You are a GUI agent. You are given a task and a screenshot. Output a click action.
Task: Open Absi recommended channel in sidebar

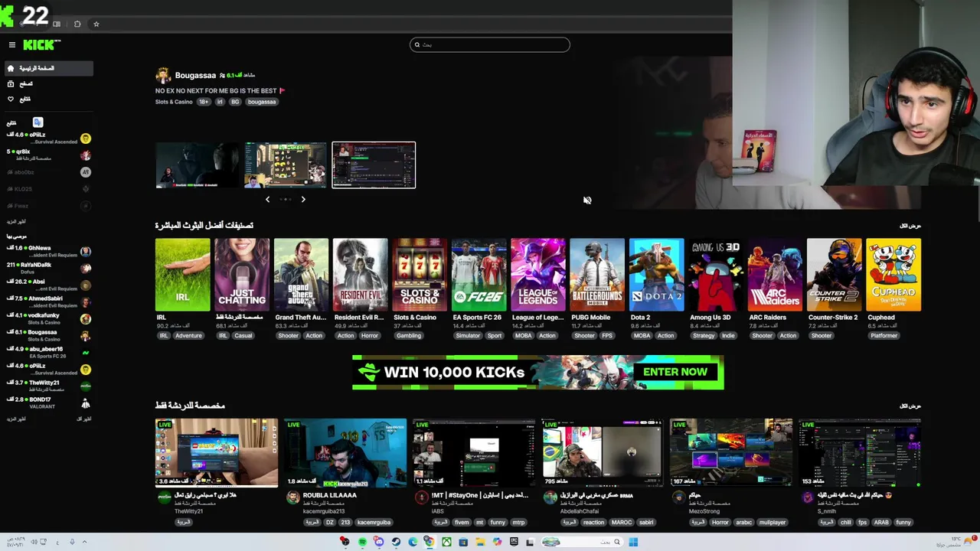click(x=47, y=285)
